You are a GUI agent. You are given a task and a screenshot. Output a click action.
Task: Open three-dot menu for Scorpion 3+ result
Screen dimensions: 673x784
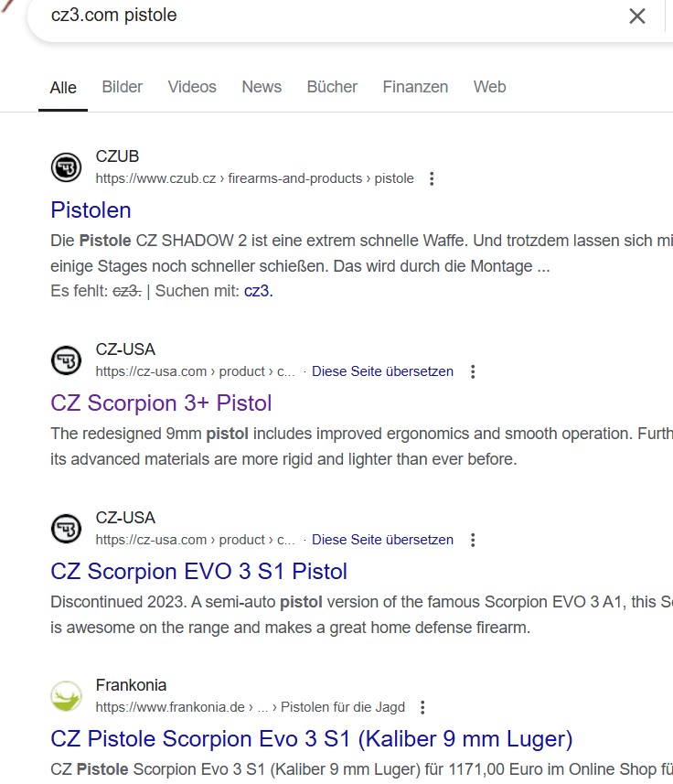[x=473, y=372]
